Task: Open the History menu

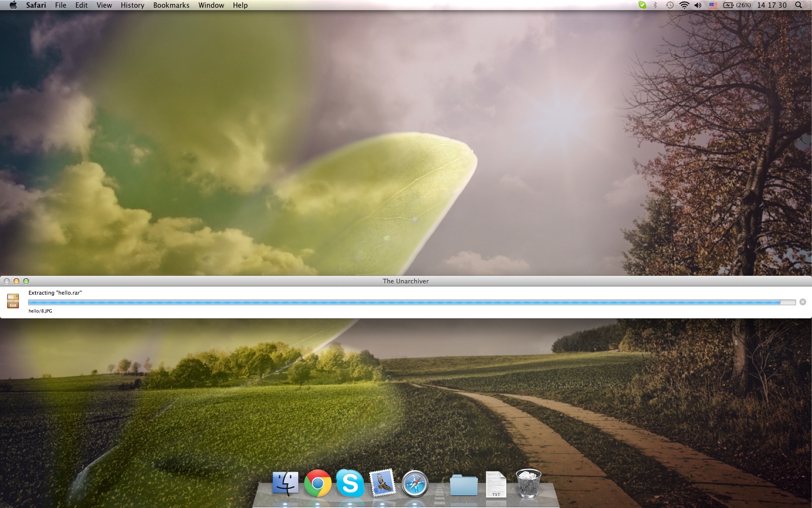Action: [132, 5]
